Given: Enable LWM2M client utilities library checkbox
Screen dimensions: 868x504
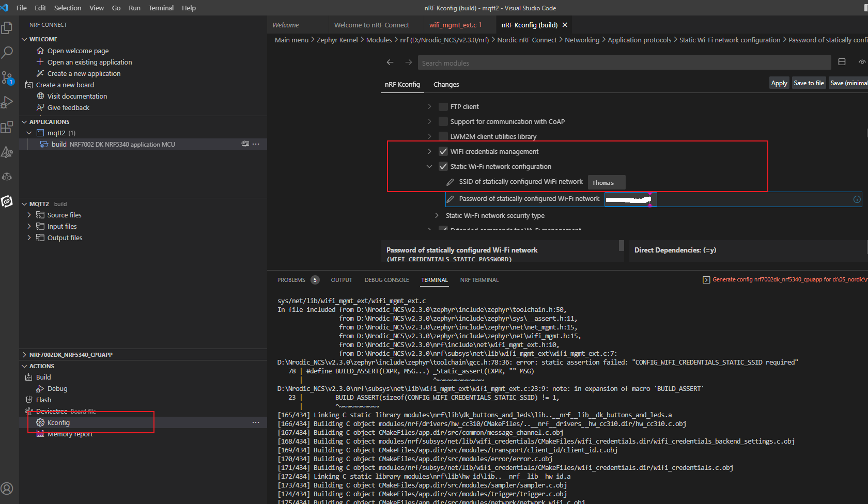Looking at the screenshot, I should tap(443, 136).
